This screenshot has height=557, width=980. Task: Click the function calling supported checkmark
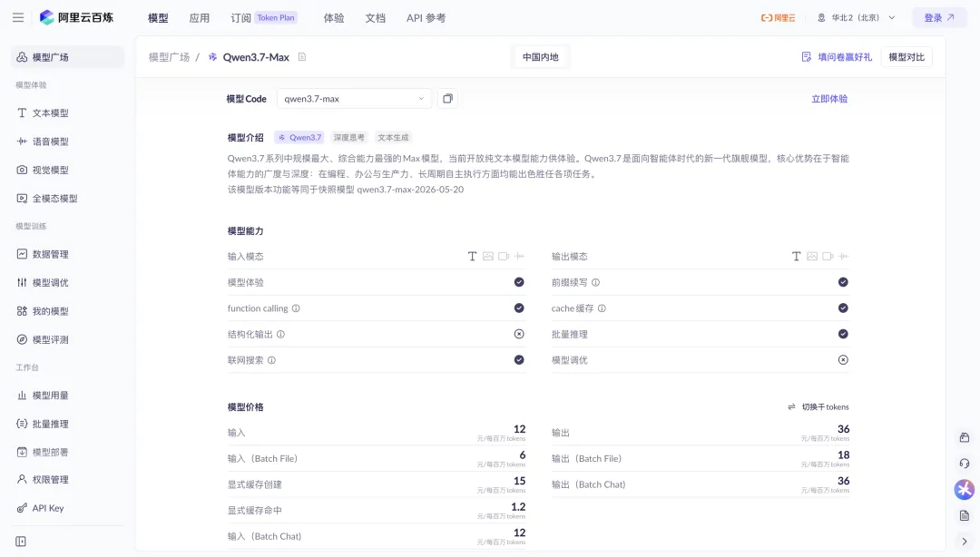point(519,308)
